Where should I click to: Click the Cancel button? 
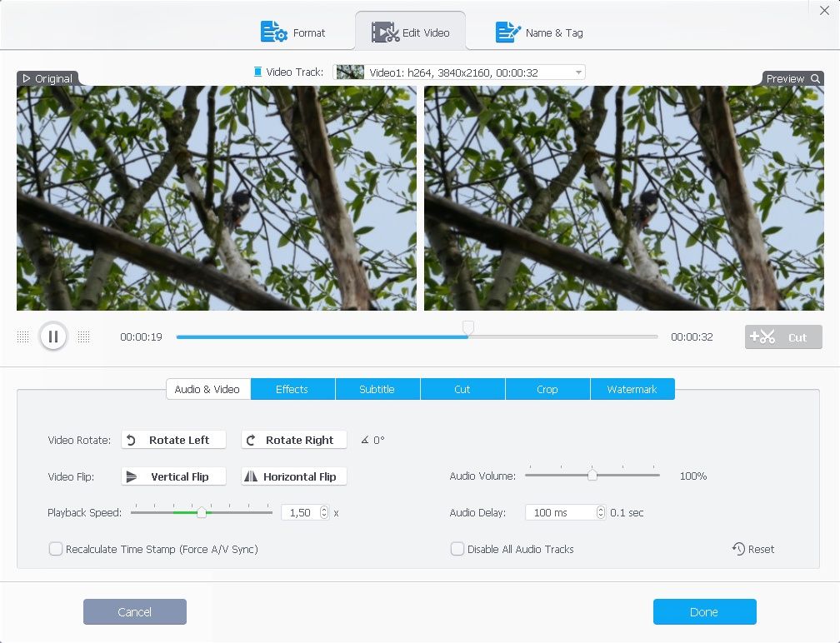[135, 612]
